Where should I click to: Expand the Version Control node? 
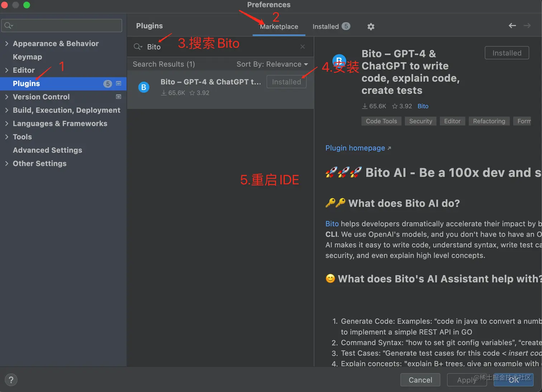click(6, 97)
